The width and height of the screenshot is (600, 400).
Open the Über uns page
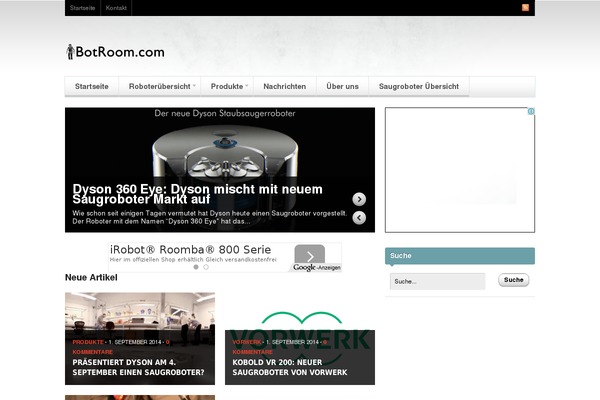[x=342, y=87]
